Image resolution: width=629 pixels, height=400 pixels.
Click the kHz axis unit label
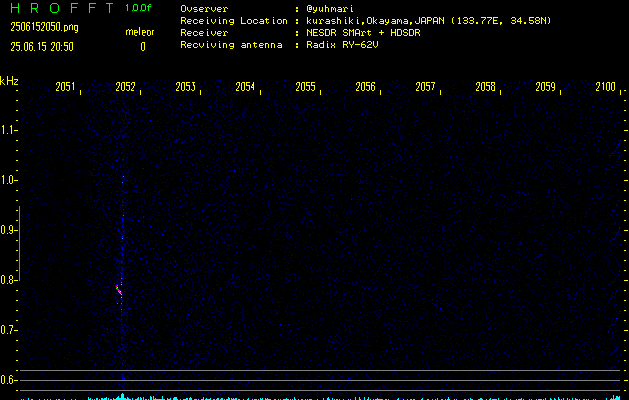click(9, 81)
